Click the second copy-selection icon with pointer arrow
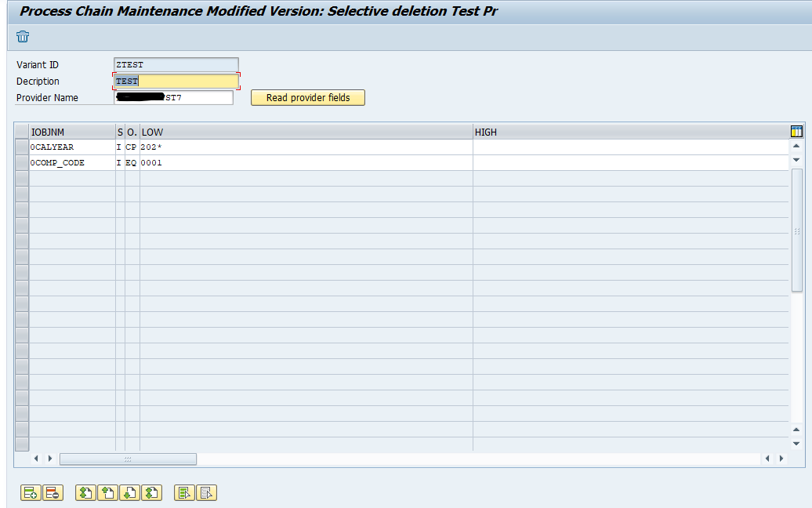812x508 pixels. coord(207,493)
